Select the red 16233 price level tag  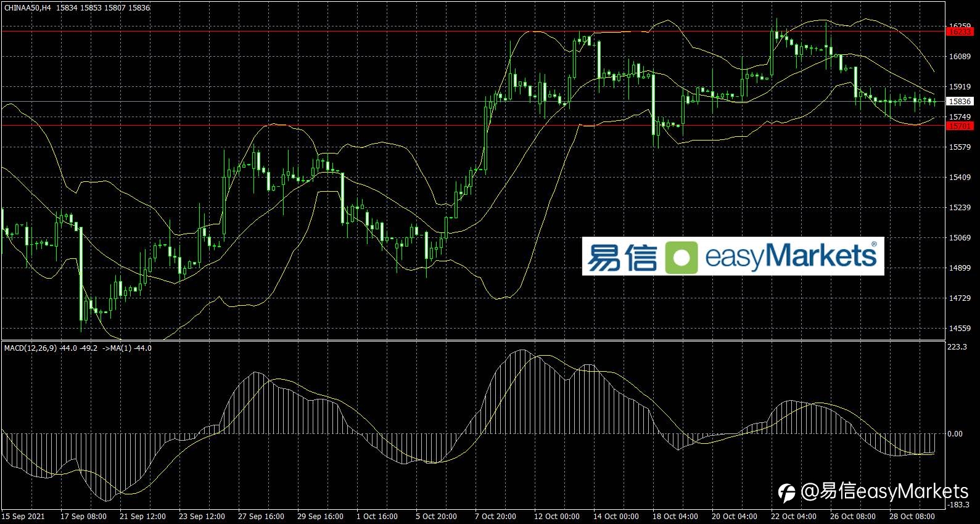click(960, 31)
